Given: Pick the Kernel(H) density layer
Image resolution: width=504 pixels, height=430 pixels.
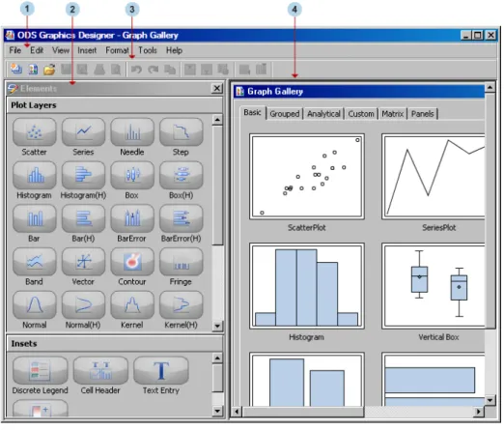Looking at the screenshot, I should (x=181, y=304).
